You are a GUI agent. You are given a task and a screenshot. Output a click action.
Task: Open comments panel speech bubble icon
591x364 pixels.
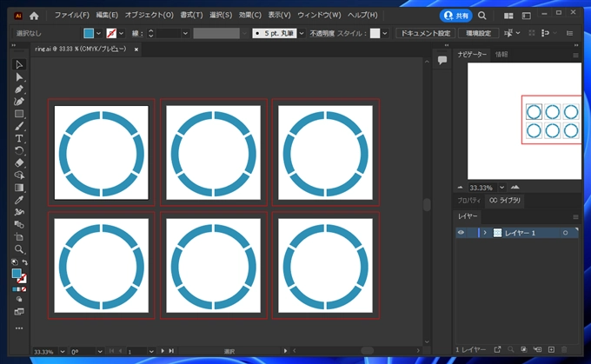[x=442, y=60]
